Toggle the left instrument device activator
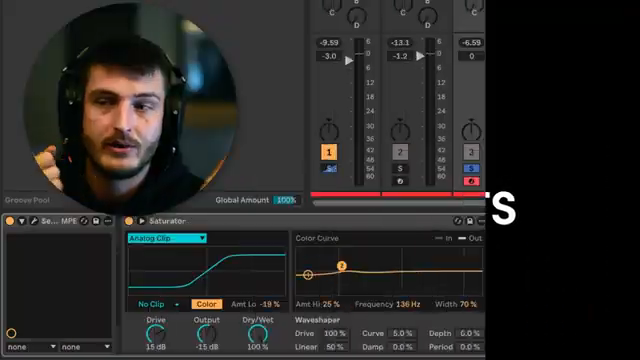Image resolution: width=640 pixels, height=360 pixels. pos(10,221)
